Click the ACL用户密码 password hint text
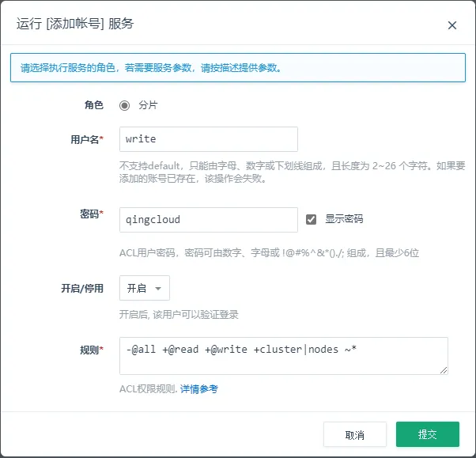The height and width of the screenshot is (458, 476). 269,252
